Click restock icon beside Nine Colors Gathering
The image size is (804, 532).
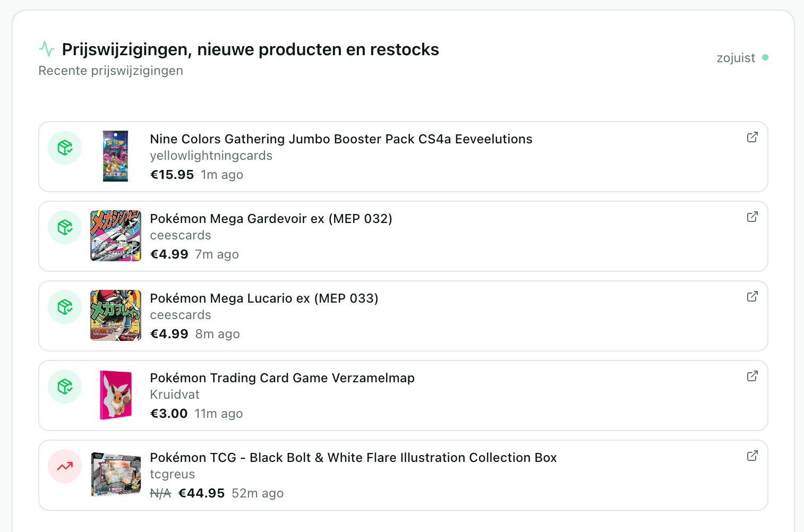point(65,148)
